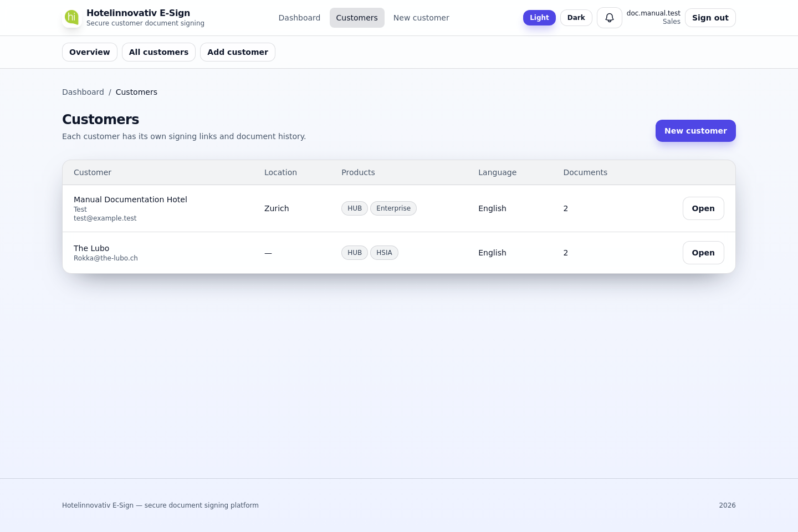Click the Customers page heading
The image size is (798, 532).
pyautogui.click(x=100, y=119)
